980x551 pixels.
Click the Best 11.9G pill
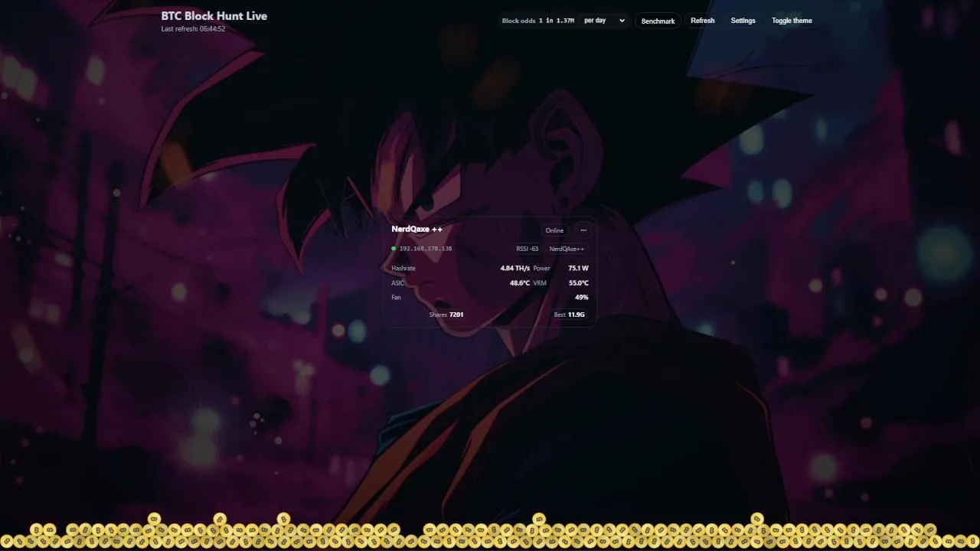click(569, 315)
